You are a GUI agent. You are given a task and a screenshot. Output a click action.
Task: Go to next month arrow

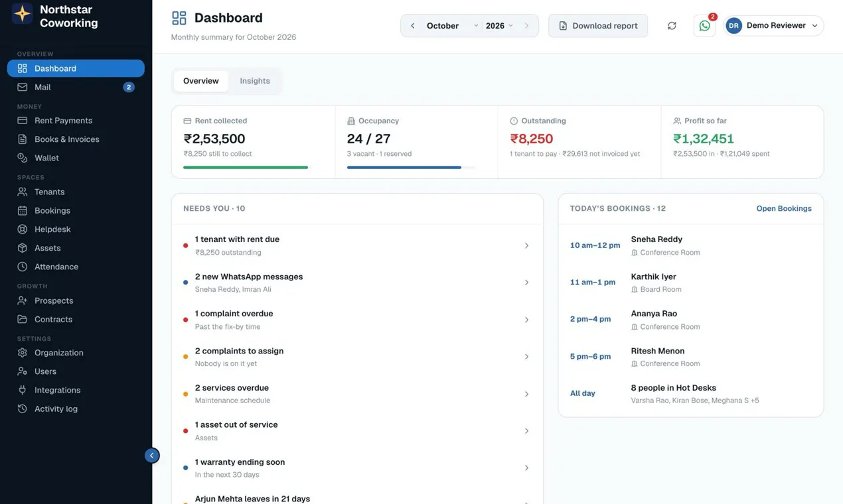point(527,26)
